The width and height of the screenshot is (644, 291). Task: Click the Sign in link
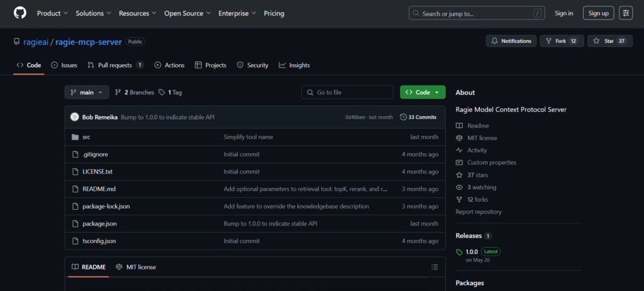pyautogui.click(x=564, y=13)
